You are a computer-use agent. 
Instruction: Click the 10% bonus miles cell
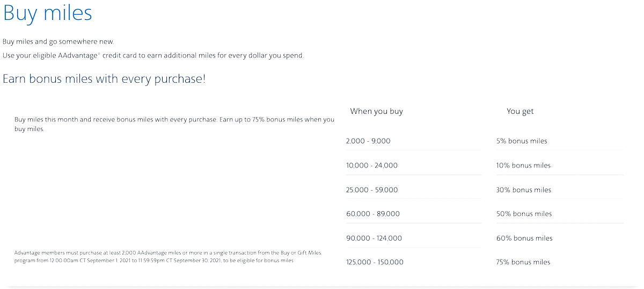tap(523, 165)
